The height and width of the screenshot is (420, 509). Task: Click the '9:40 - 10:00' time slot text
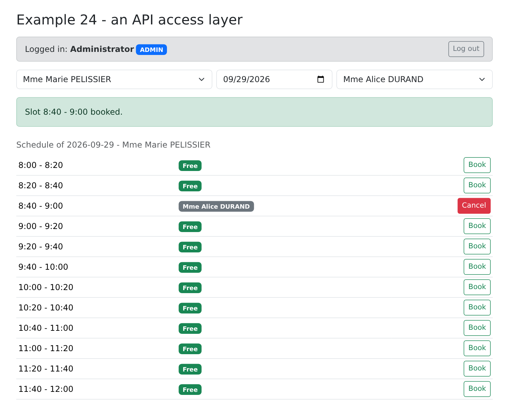pos(43,267)
